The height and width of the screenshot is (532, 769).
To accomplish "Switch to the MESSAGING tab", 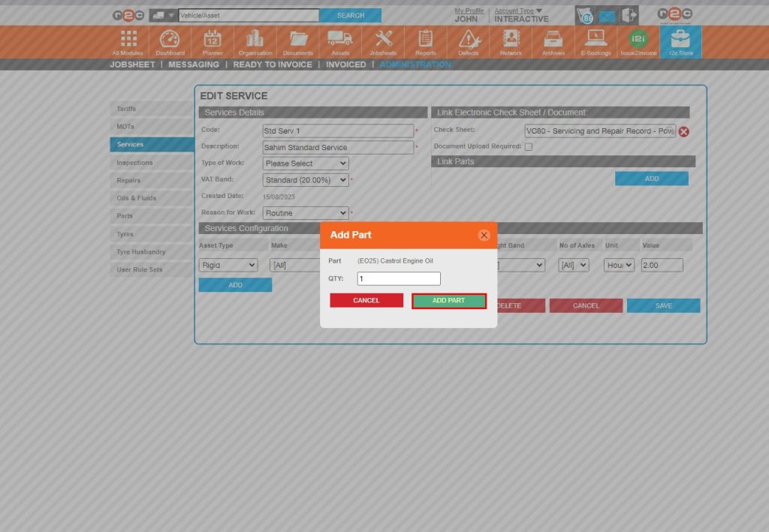I will (194, 65).
